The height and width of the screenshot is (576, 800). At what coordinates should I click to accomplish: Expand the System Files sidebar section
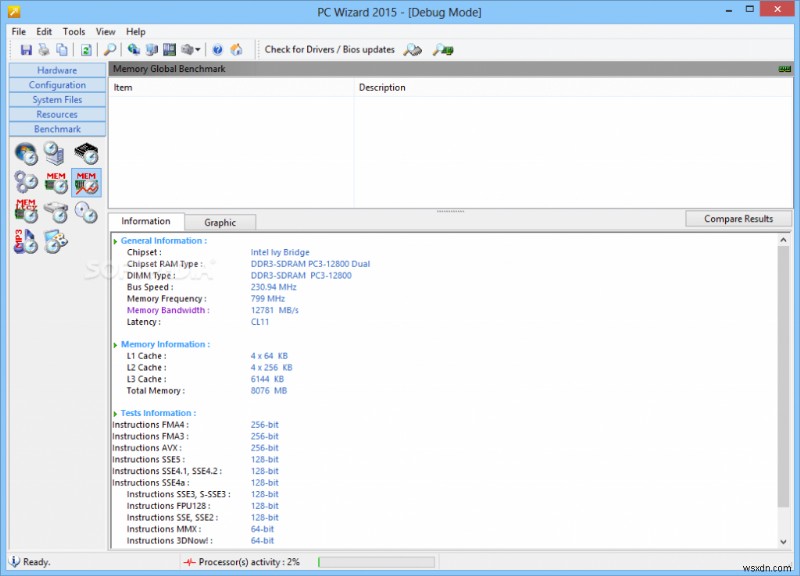[x=57, y=100]
